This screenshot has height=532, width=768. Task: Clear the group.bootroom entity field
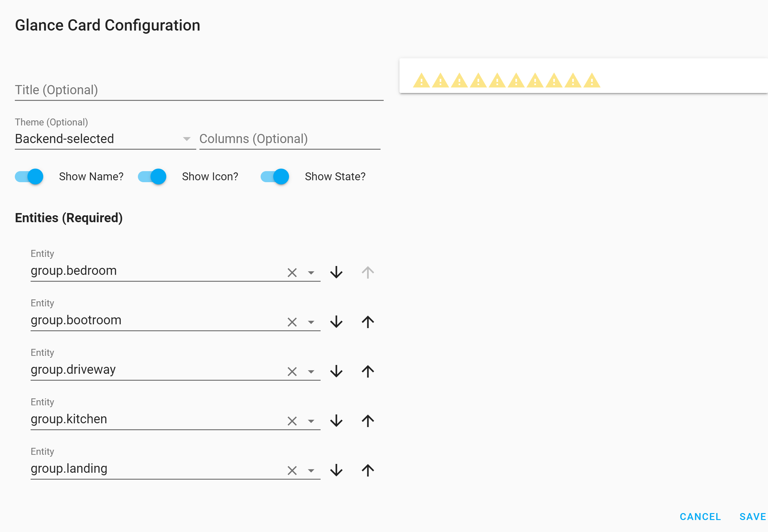click(292, 322)
